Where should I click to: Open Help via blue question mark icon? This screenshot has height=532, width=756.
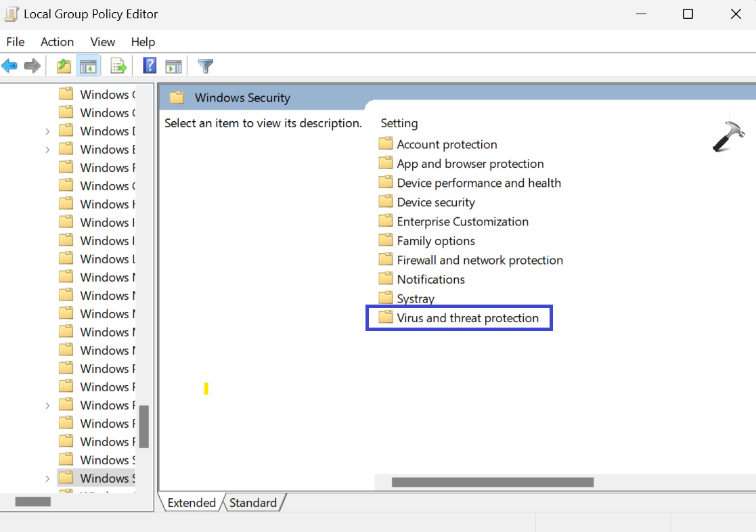150,66
